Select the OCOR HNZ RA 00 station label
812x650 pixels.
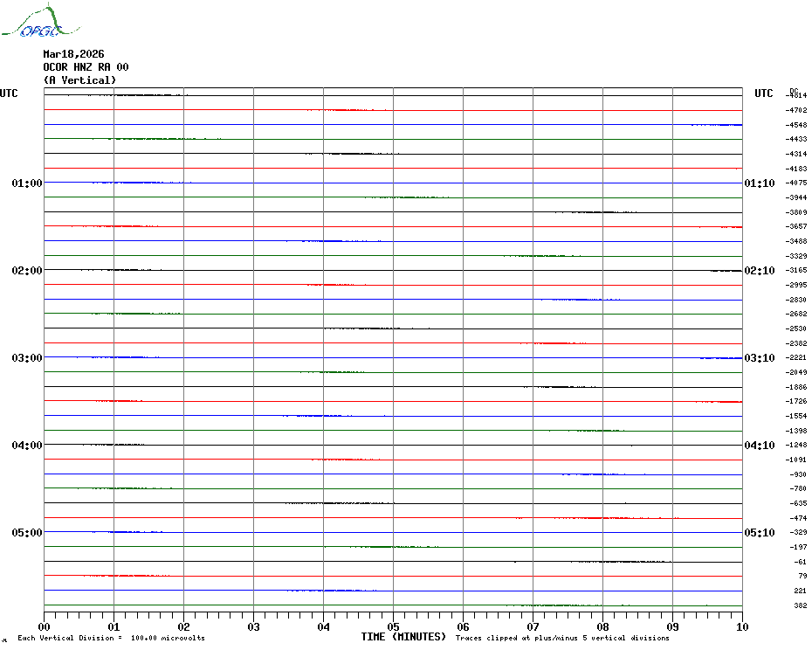pos(86,67)
